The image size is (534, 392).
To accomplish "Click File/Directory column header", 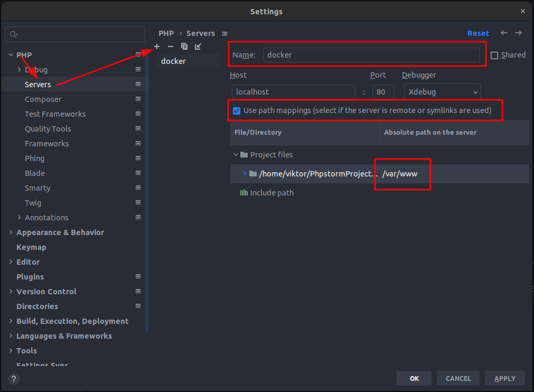I will tap(258, 133).
